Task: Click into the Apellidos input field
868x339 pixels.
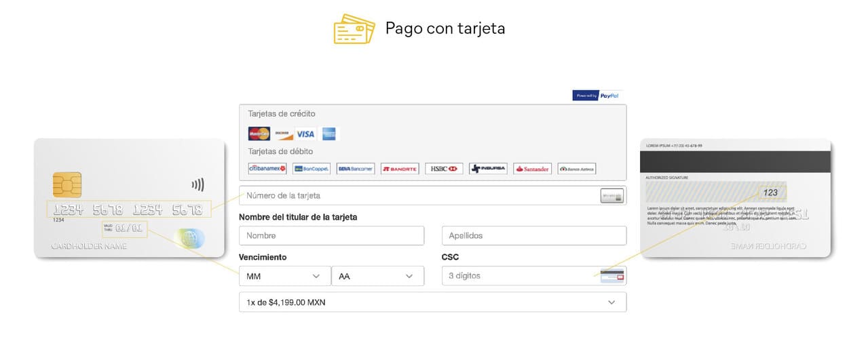Action: [x=533, y=235]
